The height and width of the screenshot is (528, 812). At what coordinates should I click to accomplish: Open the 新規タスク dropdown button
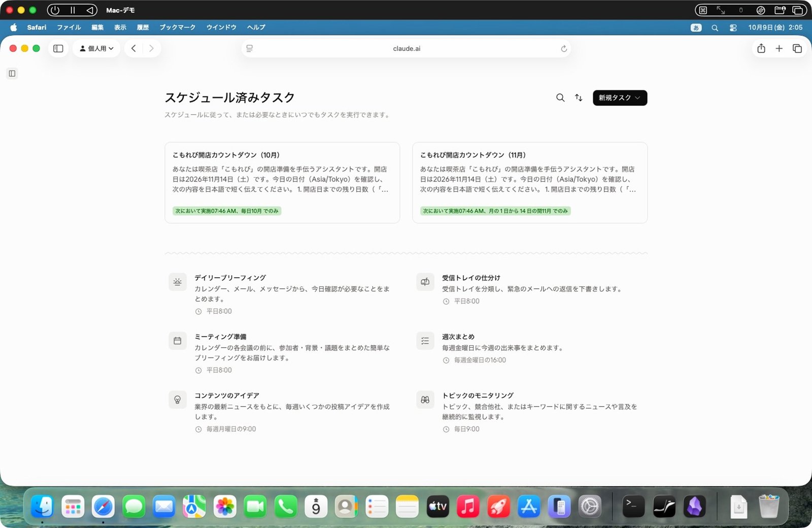pyautogui.click(x=620, y=97)
